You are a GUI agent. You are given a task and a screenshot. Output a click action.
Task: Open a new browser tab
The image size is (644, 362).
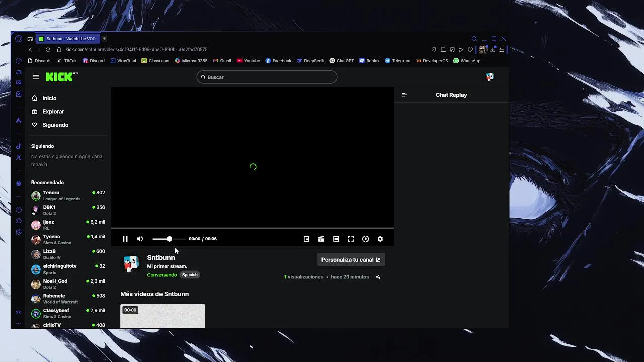(x=104, y=39)
